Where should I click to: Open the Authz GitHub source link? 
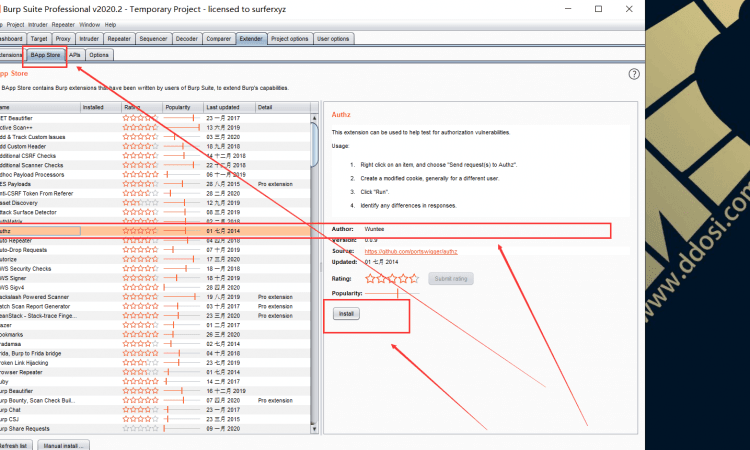pos(411,252)
